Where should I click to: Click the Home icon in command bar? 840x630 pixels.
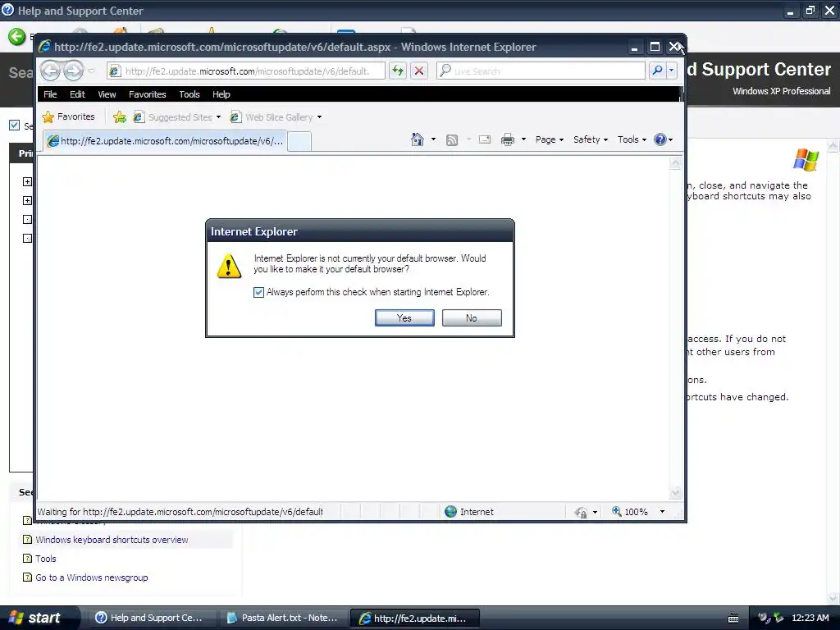pos(417,139)
